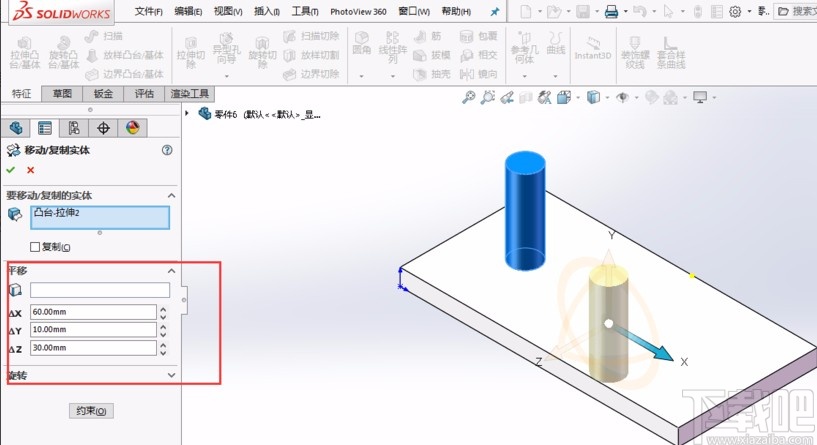Select the blue cylinder in the viewport
817x445 pixels.
pos(525,211)
